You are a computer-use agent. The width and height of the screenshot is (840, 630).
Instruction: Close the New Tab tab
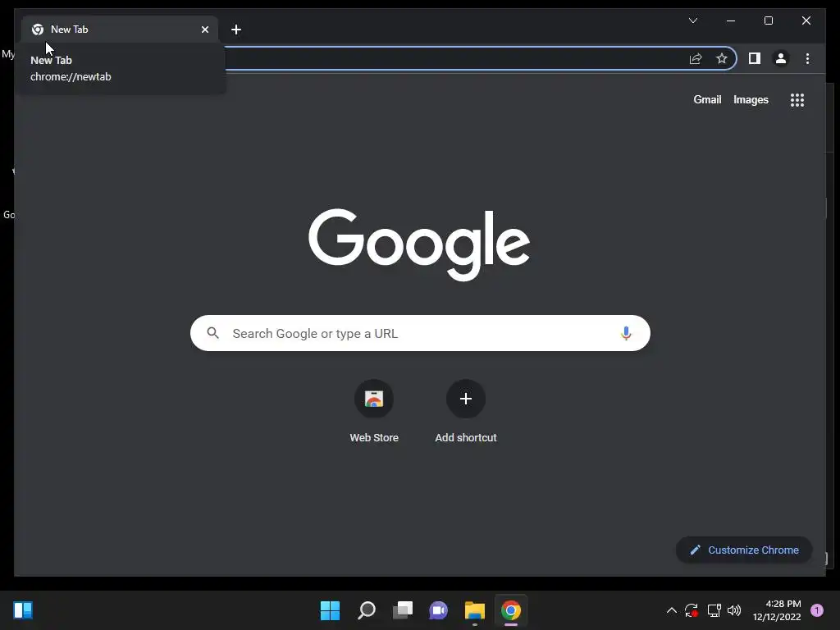coord(205,30)
